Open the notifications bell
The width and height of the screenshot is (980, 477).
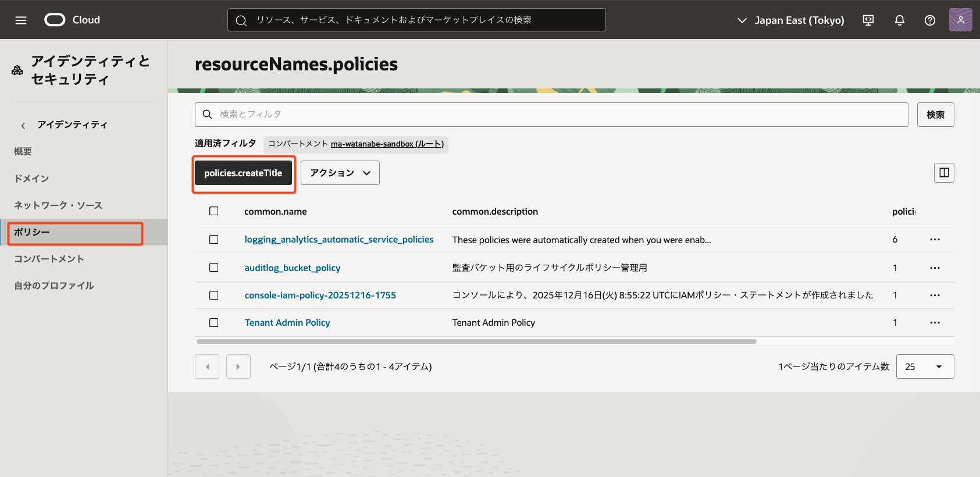click(x=899, y=20)
